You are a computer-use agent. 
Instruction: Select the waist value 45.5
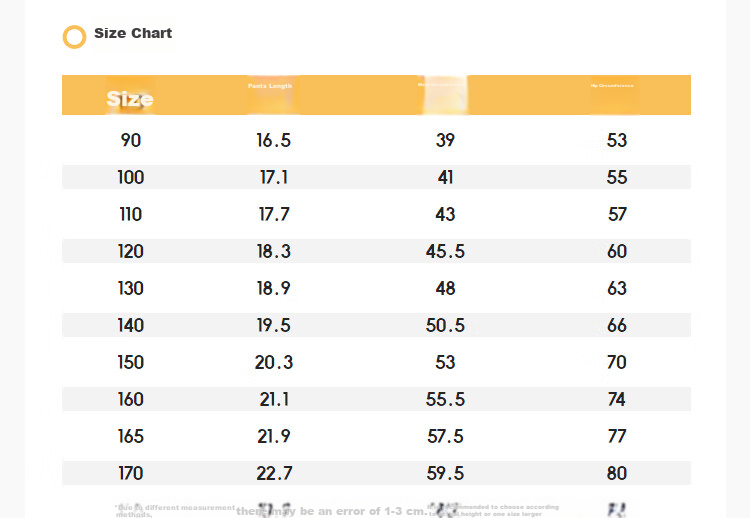(445, 251)
